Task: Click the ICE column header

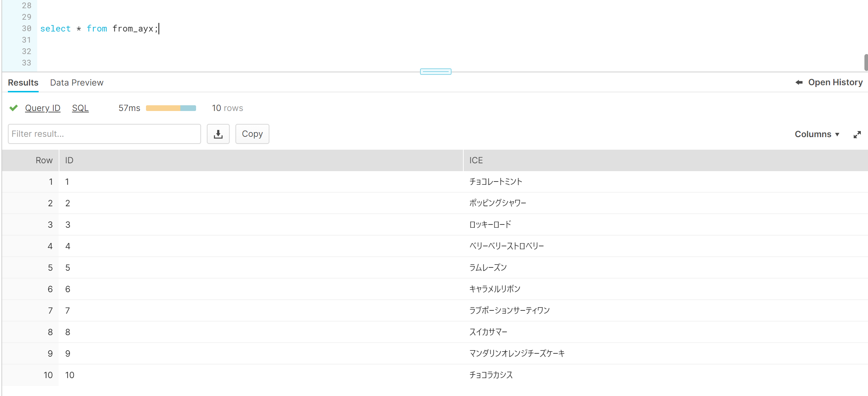Action: 476,160
